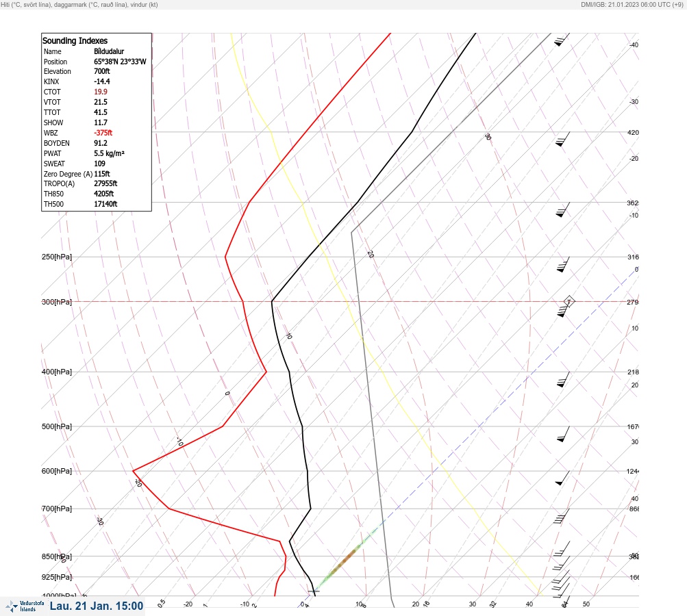
Task: Click the 300[hPa] pressure label
Action: (57, 302)
